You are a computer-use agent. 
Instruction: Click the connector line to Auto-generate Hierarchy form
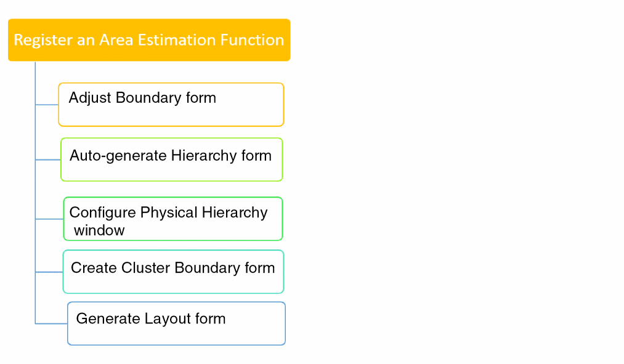[48, 160]
